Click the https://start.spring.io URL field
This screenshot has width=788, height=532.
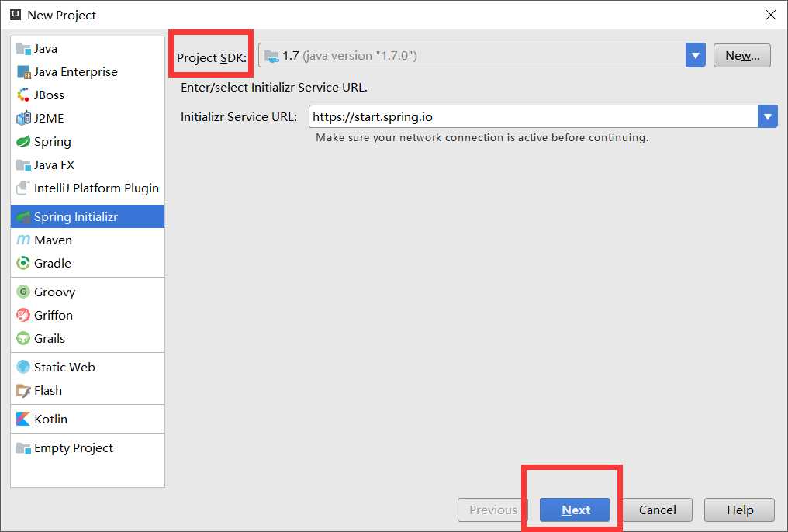tap(533, 116)
